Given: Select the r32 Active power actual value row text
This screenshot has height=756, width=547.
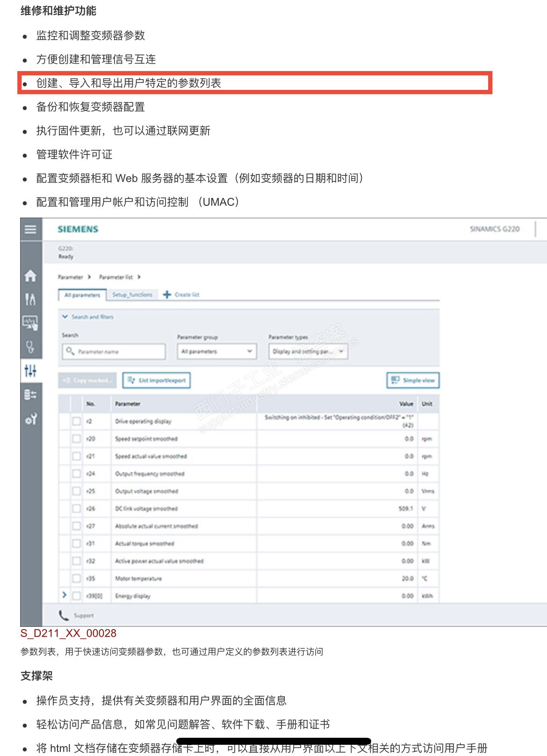Looking at the screenshot, I should pyautogui.click(x=159, y=561).
